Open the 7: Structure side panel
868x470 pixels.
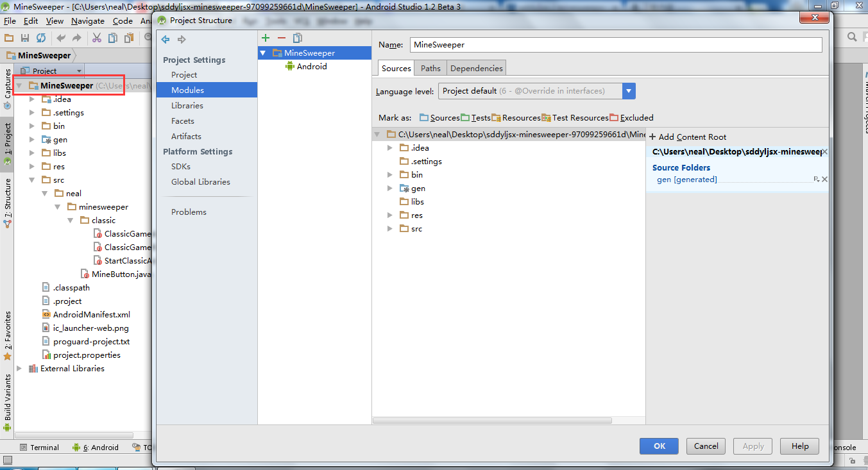tap(8, 203)
